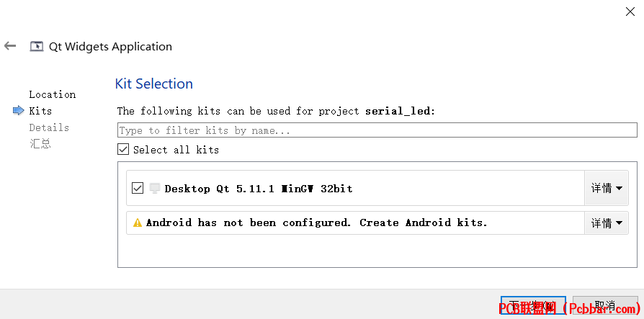Click the Next (下一步) button
This screenshot has width=644, height=319.
[x=533, y=306]
